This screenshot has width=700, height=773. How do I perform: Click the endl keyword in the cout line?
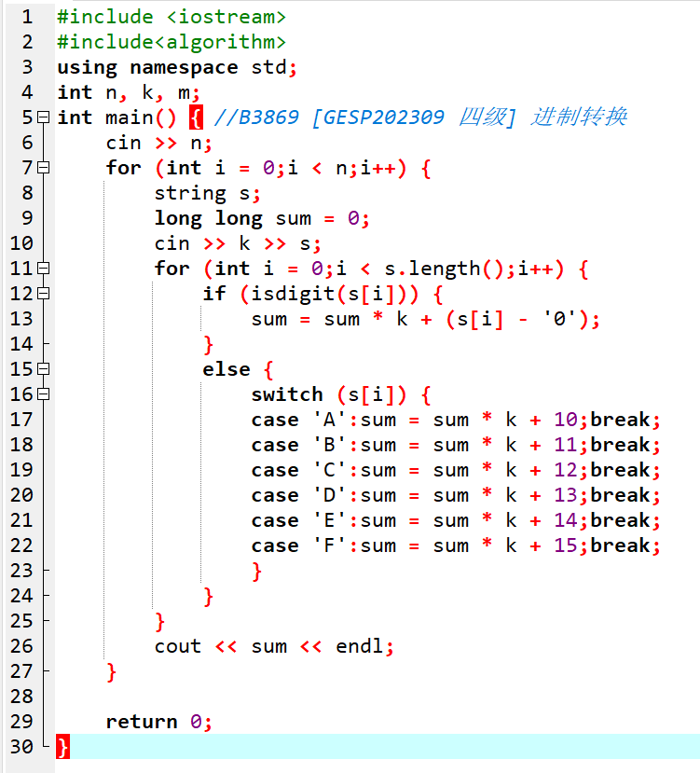[360, 646]
